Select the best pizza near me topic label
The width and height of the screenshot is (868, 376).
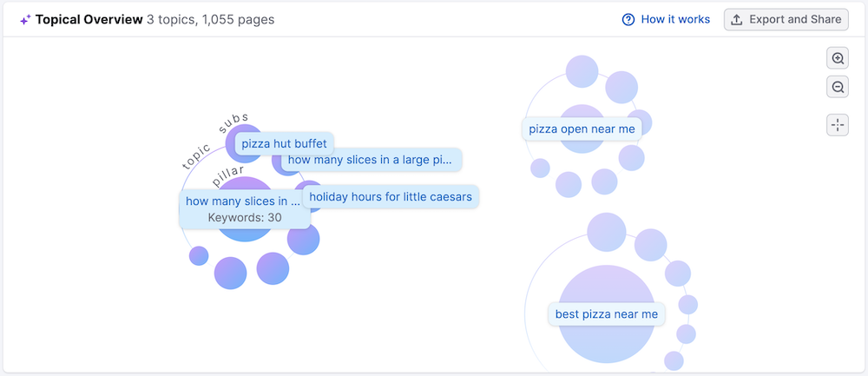pos(607,313)
